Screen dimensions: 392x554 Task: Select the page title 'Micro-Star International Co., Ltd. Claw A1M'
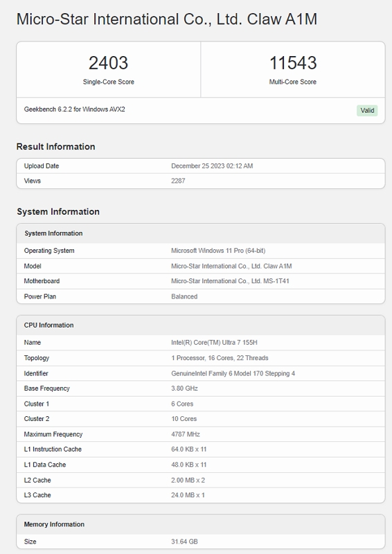tap(167, 19)
